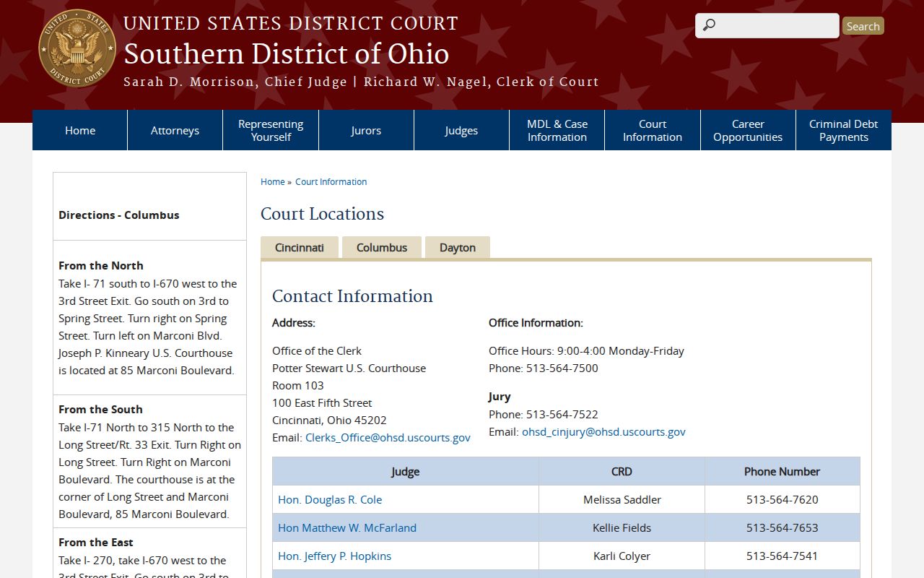Image resolution: width=924 pixels, height=578 pixels.
Task: Select Office Hours 9:00-4:00 Monday-Friday text
Action: [x=586, y=350]
